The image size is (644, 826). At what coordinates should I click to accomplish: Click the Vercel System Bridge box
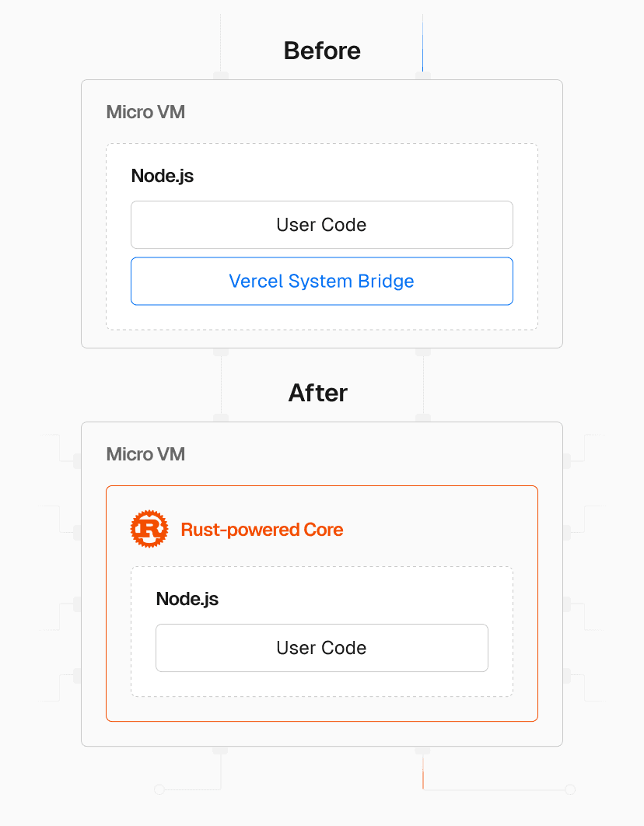[321, 281]
